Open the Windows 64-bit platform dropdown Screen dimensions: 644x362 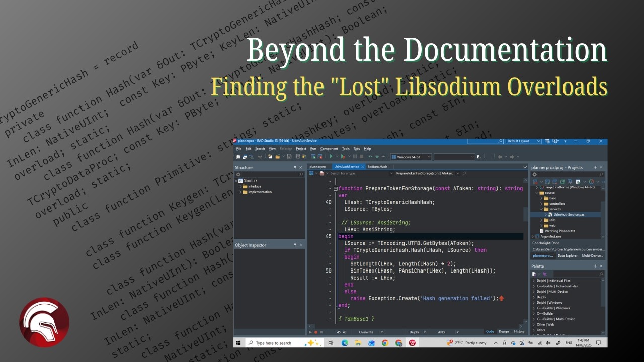[x=412, y=157]
